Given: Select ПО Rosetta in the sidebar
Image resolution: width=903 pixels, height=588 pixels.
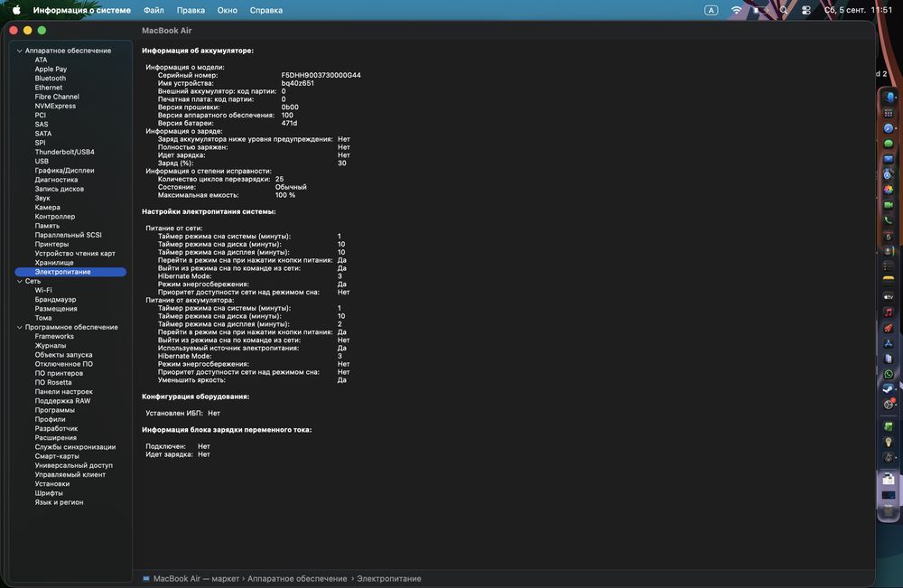Looking at the screenshot, I should point(53,382).
